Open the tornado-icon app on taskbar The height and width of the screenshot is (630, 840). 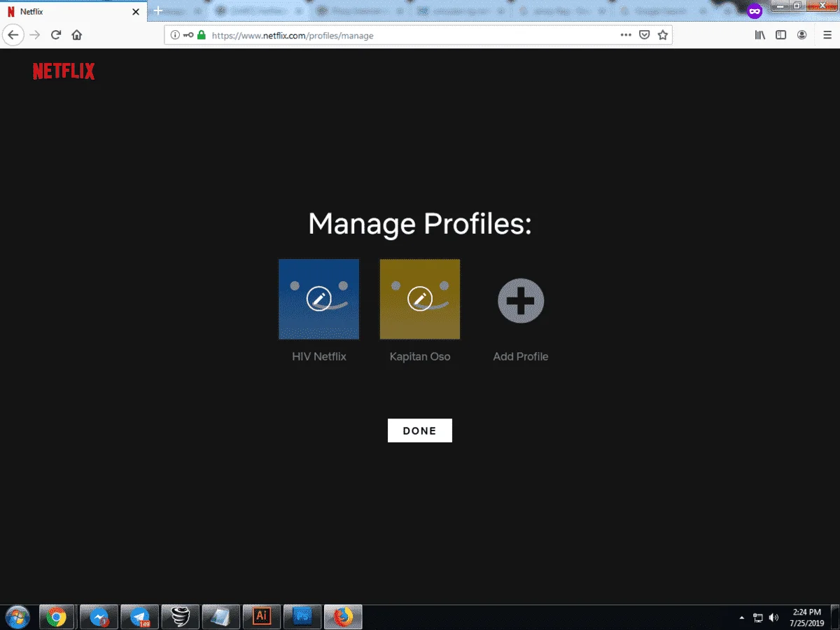(181, 617)
